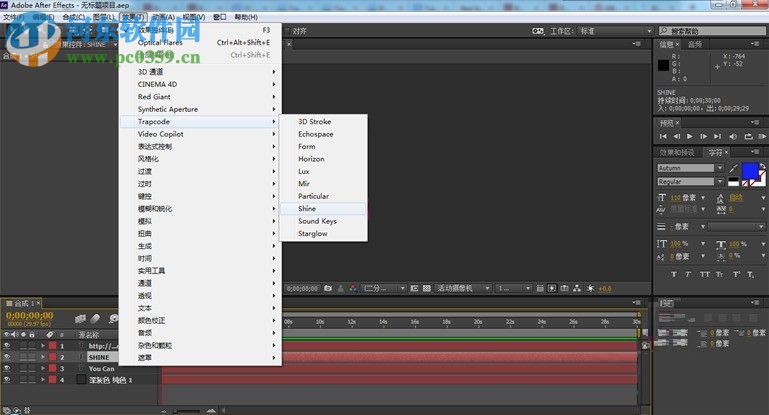
Task: Select the You Can layer name
Action: (102, 368)
